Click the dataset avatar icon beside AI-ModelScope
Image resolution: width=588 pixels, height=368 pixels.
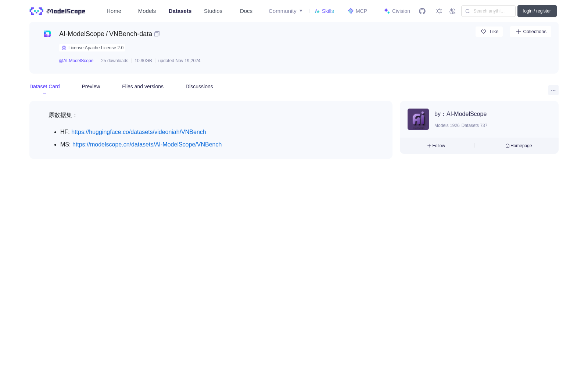(x=47, y=34)
